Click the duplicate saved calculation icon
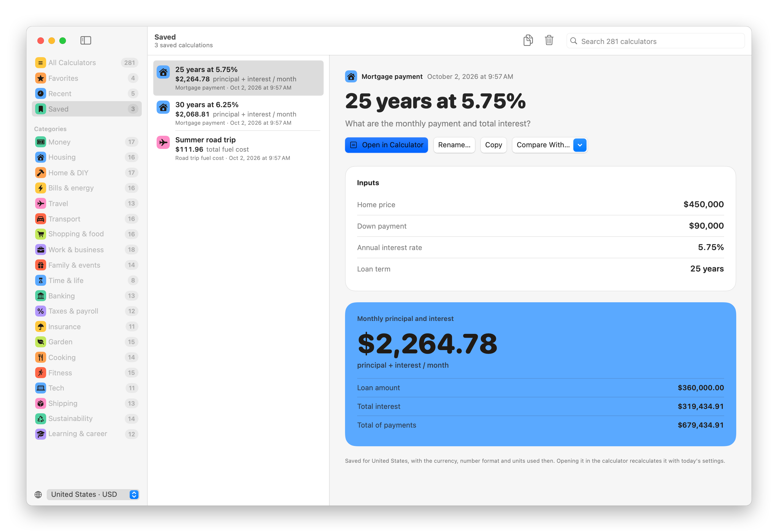Screen dimensions: 778x532 pyautogui.click(x=528, y=40)
